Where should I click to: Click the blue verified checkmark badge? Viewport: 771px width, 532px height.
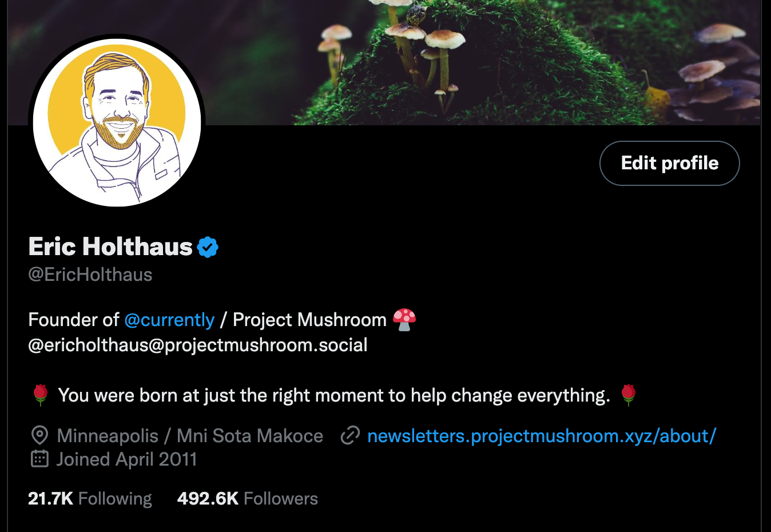point(208,247)
